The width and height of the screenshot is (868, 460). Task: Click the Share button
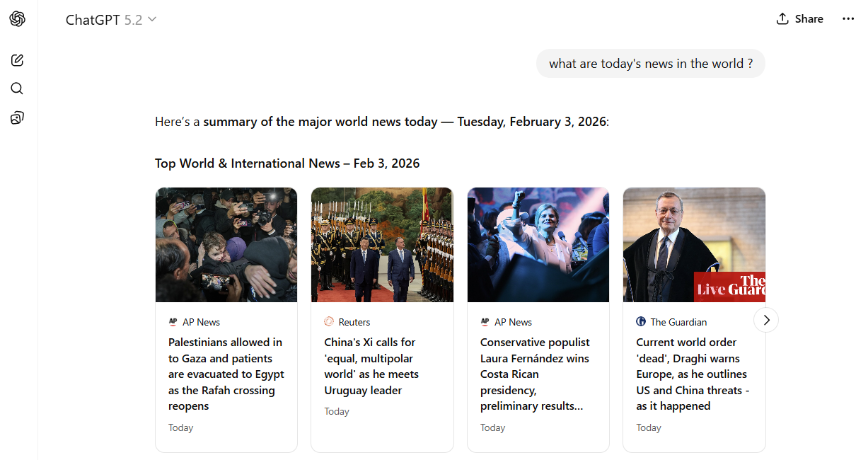coord(800,19)
